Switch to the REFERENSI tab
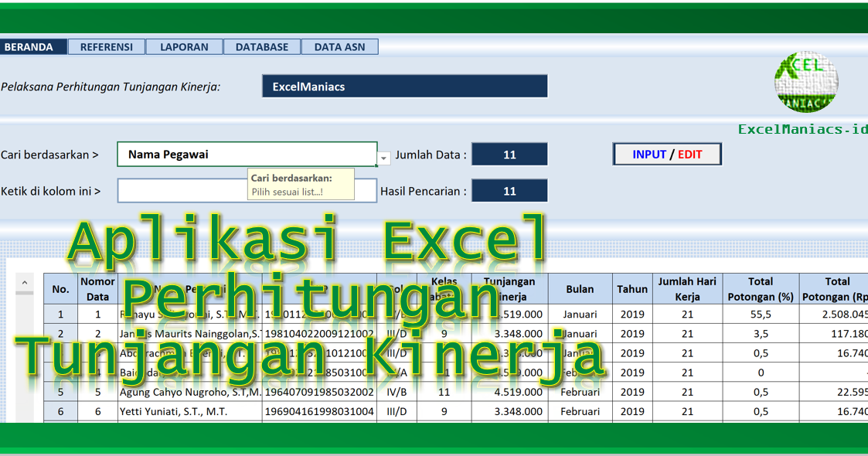The width and height of the screenshot is (868, 456). tap(106, 46)
